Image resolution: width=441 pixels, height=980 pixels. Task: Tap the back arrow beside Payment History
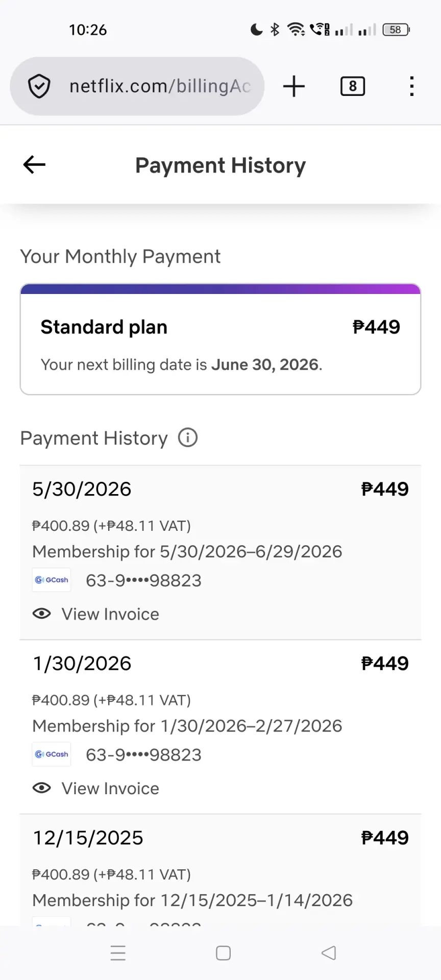tap(34, 164)
